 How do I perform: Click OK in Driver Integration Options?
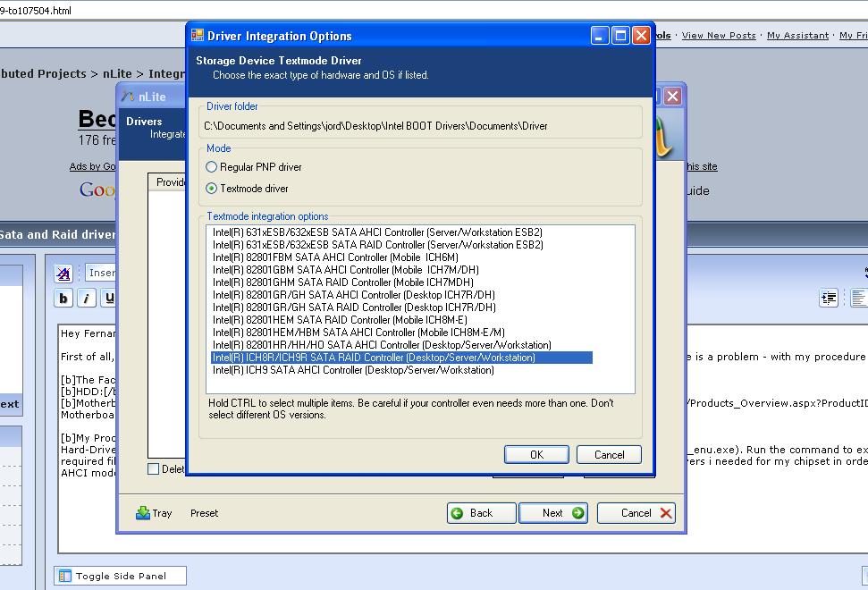click(x=536, y=454)
